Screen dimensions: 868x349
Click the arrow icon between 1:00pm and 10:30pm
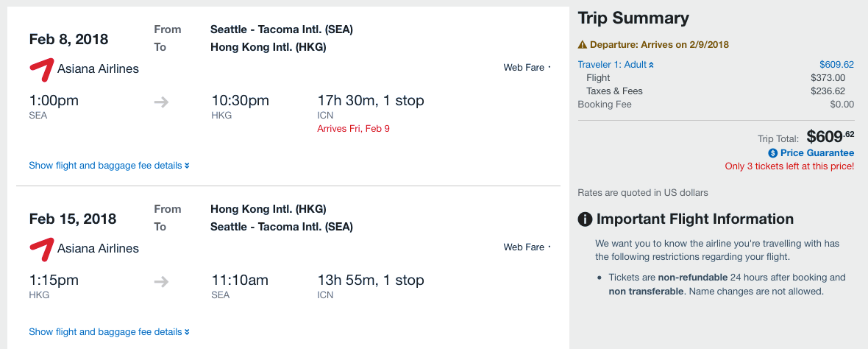(x=161, y=102)
